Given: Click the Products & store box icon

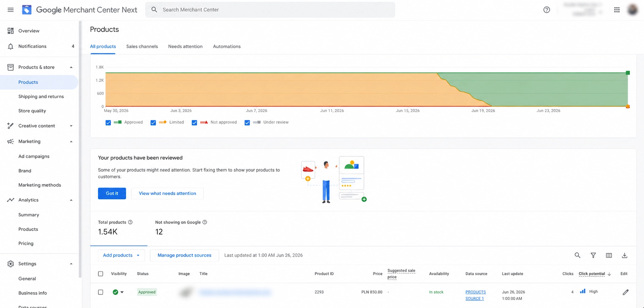Looking at the screenshot, I should coord(11,67).
